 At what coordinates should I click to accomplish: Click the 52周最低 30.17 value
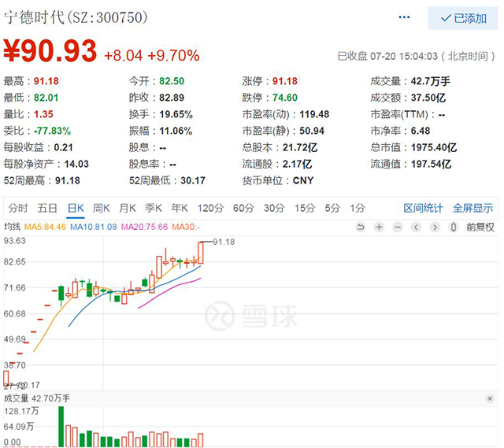coord(193,180)
